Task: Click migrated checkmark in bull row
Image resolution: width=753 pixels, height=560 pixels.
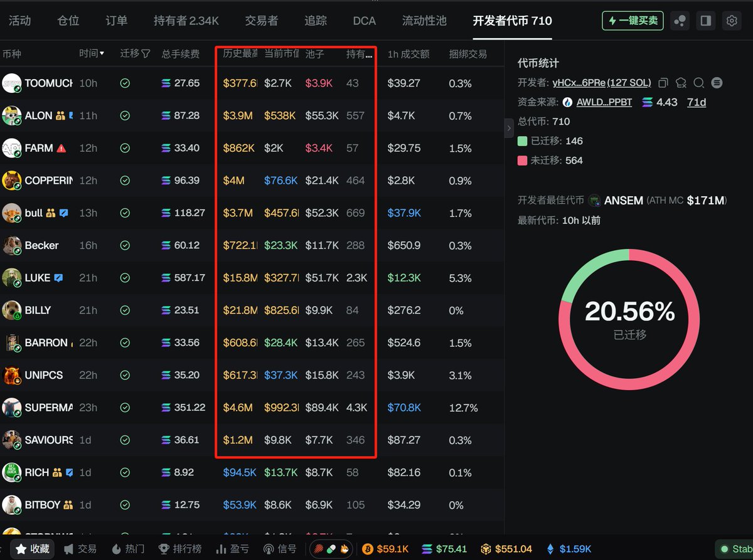Action: pos(125,213)
